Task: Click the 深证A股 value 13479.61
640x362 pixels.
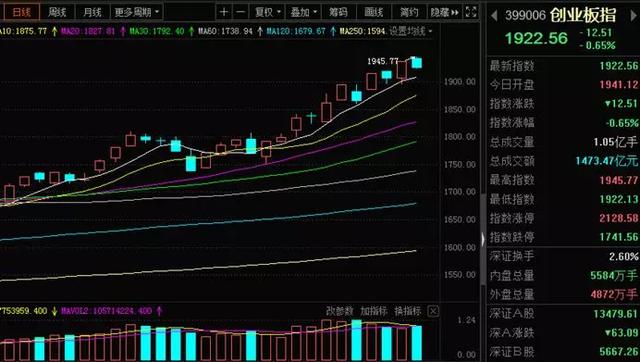Action: 616,313
